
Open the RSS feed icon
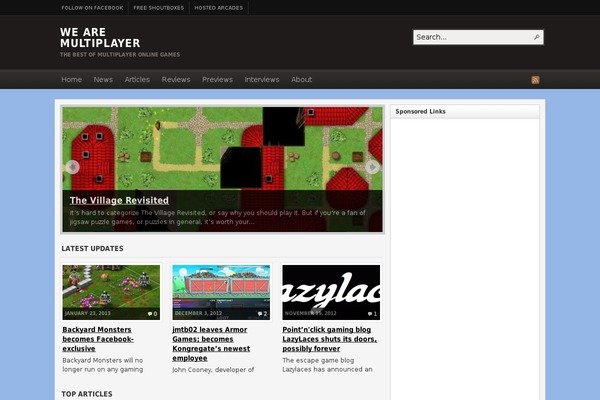[x=535, y=80]
